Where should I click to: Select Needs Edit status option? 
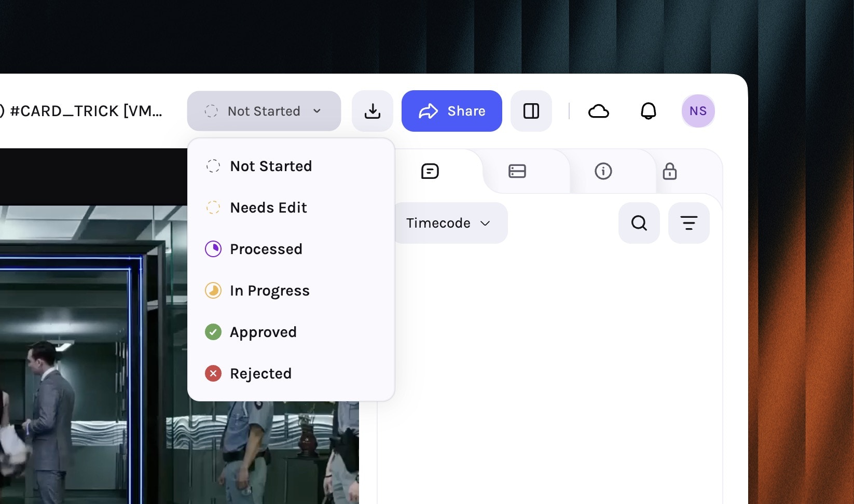tap(291, 207)
